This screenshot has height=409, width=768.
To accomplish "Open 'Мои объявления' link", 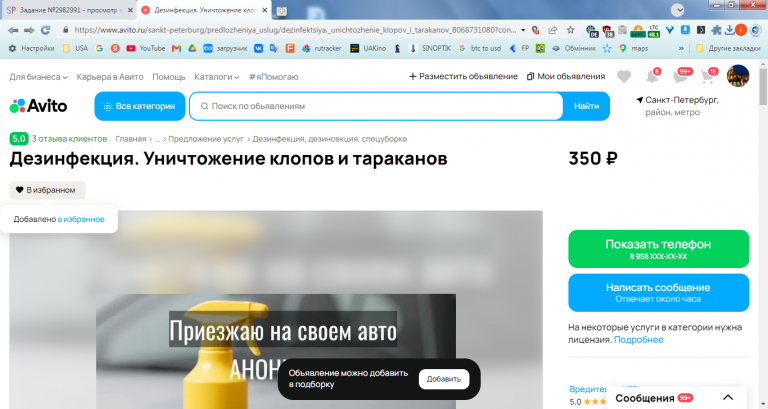I will tap(566, 76).
